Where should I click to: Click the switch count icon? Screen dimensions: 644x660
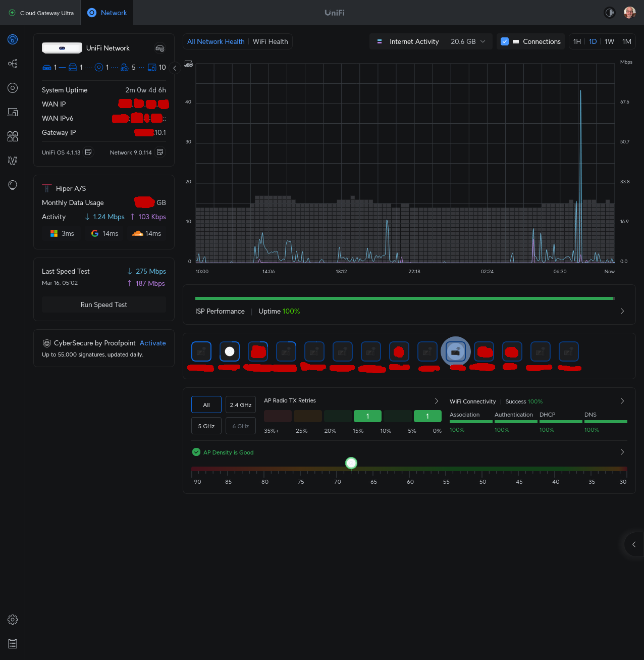coord(73,67)
